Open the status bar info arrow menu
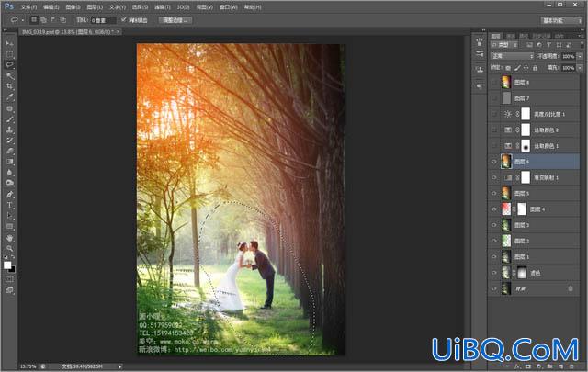Image resolution: width=588 pixels, height=372 pixels. point(120,366)
